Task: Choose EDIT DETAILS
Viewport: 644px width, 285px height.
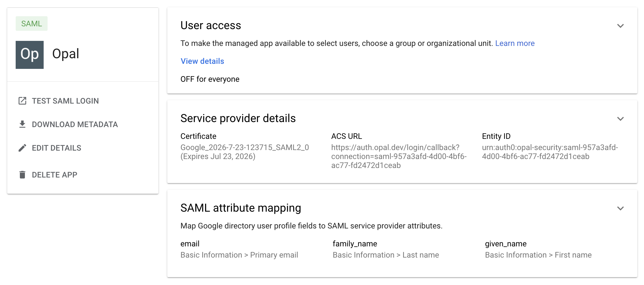Action: tap(57, 148)
